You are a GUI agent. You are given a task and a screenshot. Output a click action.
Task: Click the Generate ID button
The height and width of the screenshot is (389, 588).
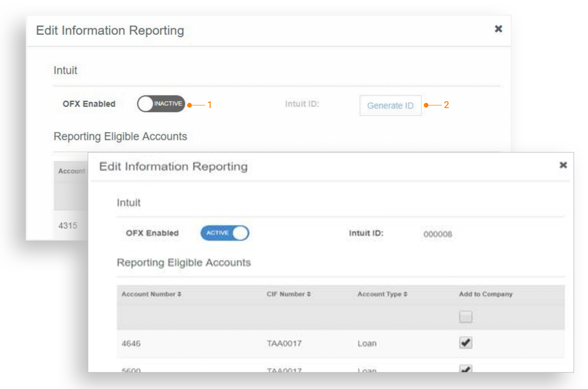click(x=390, y=106)
